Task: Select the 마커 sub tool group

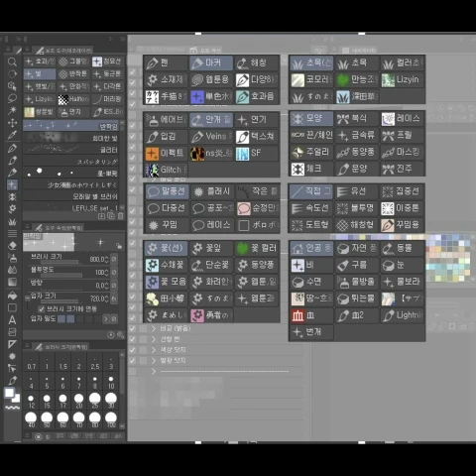Action: (211, 62)
